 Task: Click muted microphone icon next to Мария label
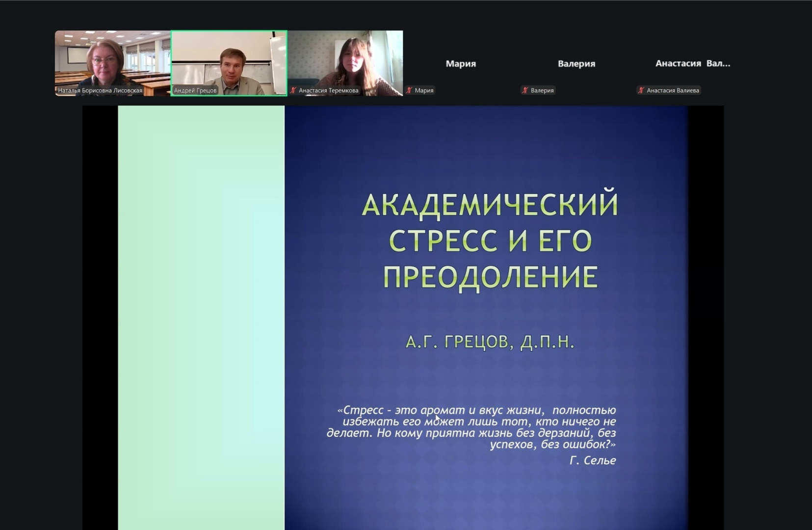(x=409, y=90)
